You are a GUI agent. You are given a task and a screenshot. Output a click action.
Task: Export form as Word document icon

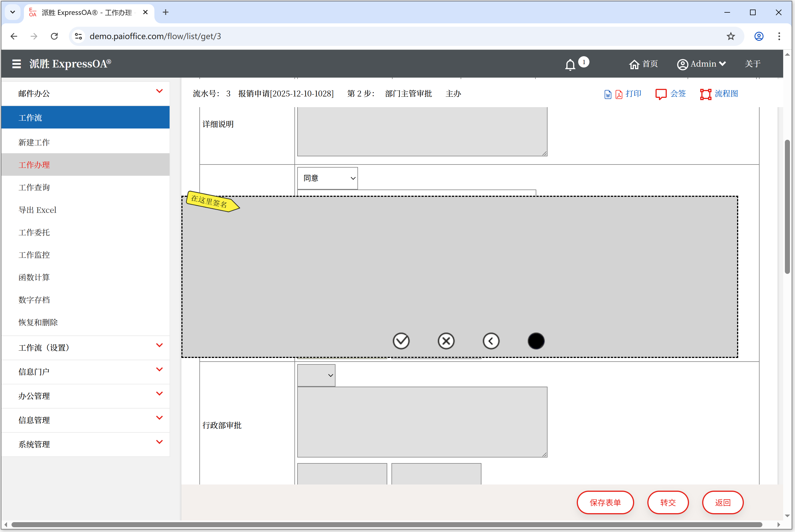tap(608, 94)
